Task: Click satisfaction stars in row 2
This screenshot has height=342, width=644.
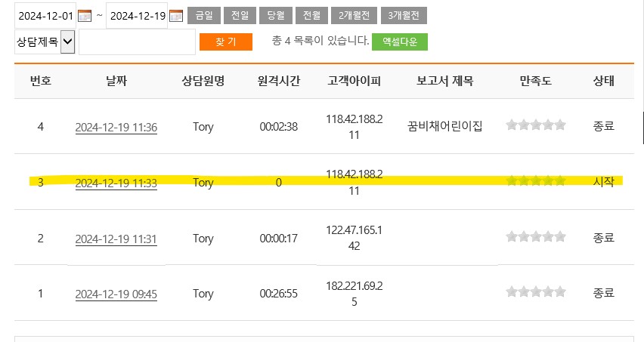Action: [x=535, y=237]
